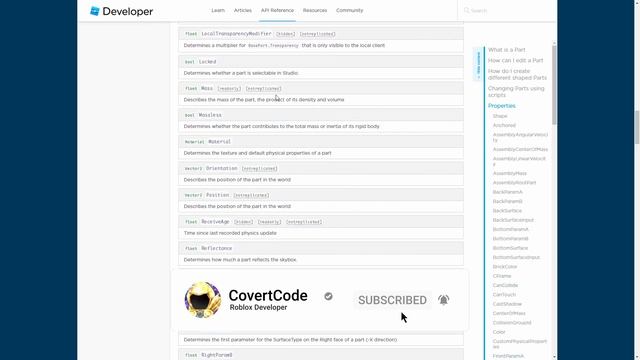Click the search magnifier icon
Image resolution: width=640 pixels, height=360 pixels.
click(467, 10)
